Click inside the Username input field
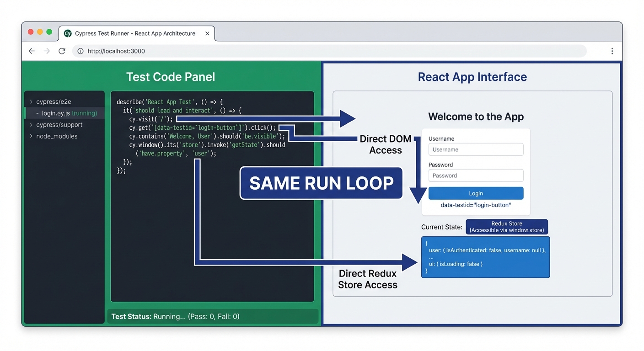644x351 pixels. (476, 149)
